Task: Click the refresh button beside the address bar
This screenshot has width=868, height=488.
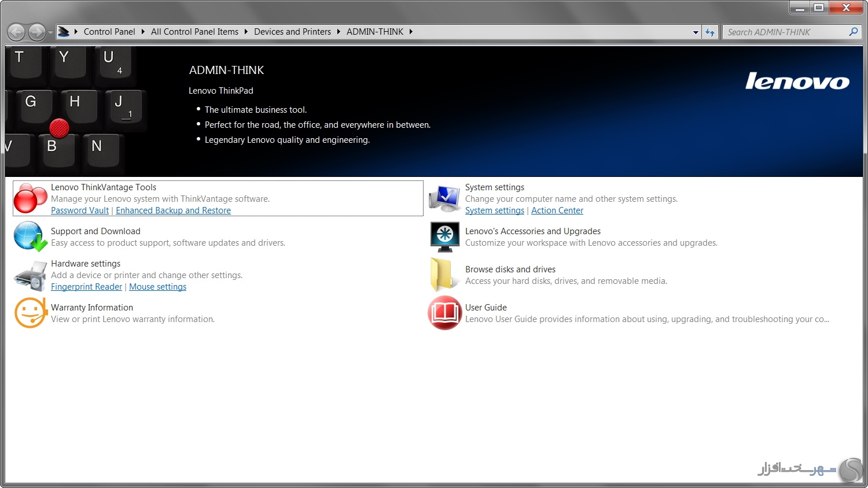Action: coord(710,32)
